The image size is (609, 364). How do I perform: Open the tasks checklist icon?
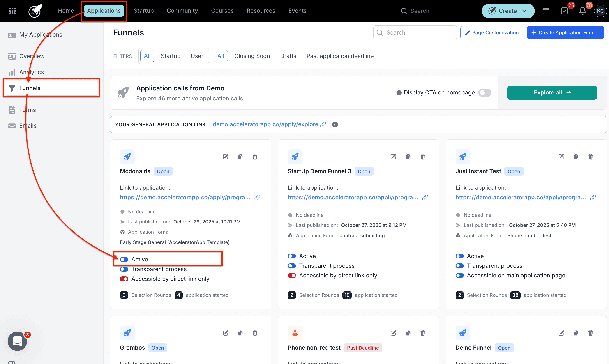[564, 11]
